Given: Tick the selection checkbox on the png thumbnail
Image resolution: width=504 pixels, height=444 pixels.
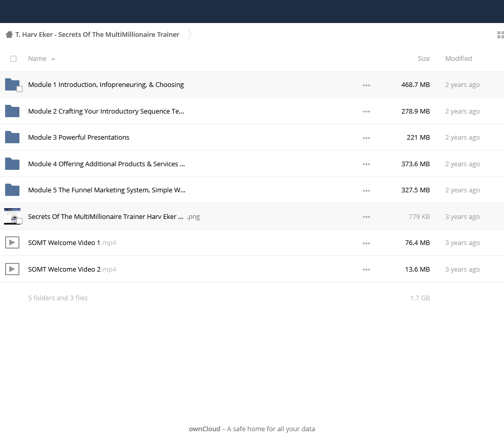Looking at the screenshot, I should pyautogui.click(x=19, y=221).
